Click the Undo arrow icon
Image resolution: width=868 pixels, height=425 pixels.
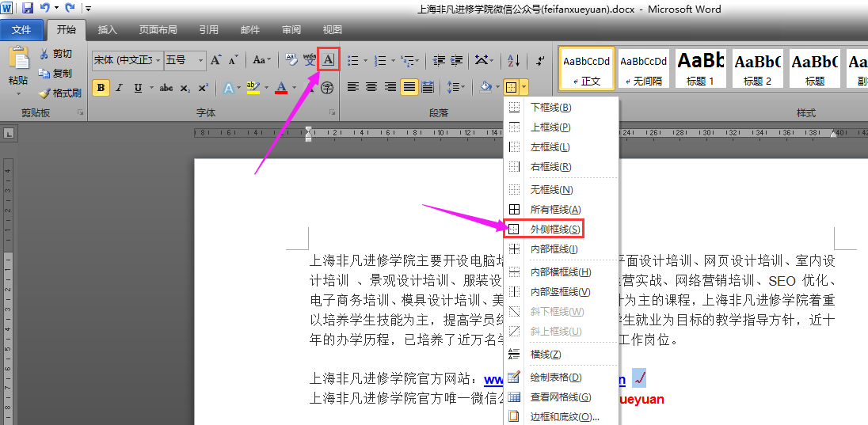pos(45,8)
